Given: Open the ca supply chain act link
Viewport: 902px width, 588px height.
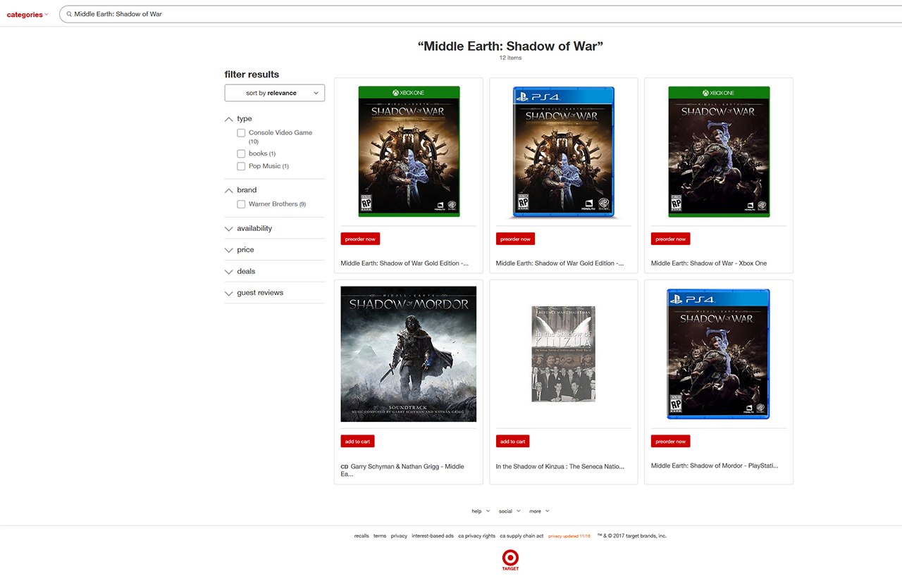Looking at the screenshot, I should pos(521,536).
